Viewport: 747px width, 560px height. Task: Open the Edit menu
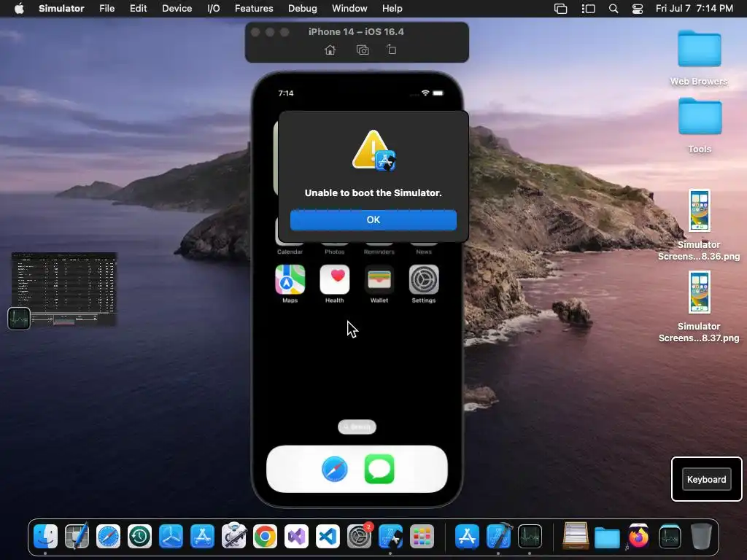click(138, 9)
